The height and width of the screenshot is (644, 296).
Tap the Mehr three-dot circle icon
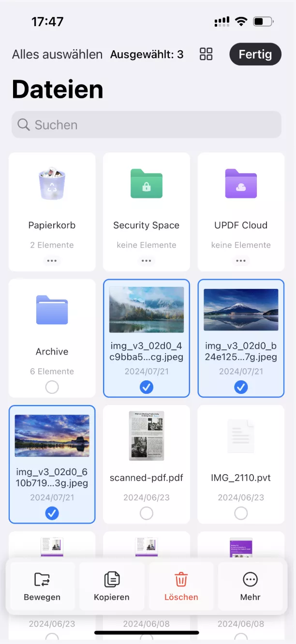click(x=251, y=579)
